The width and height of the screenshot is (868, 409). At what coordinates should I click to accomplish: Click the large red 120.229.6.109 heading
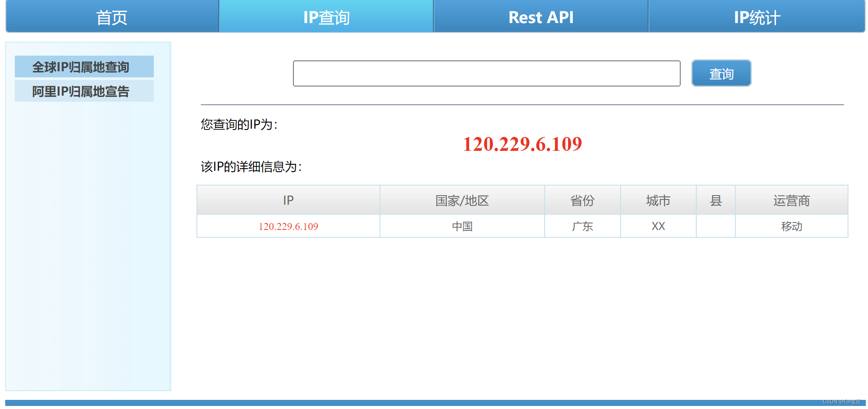pyautogui.click(x=522, y=144)
